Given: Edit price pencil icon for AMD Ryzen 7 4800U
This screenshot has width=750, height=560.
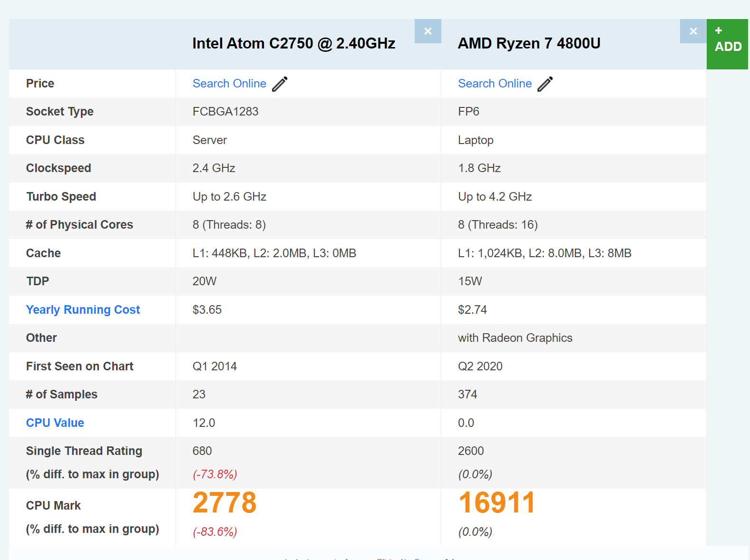Looking at the screenshot, I should (545, 84).
